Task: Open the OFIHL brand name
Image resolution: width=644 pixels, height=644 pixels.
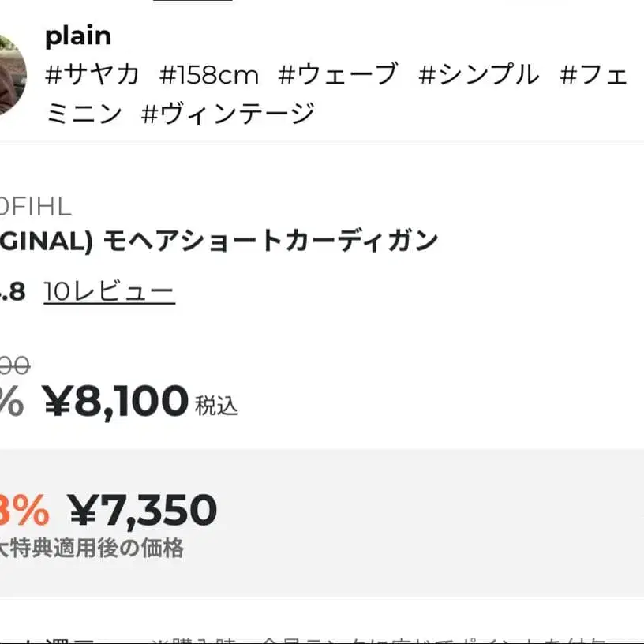Action: coord(36,207)
